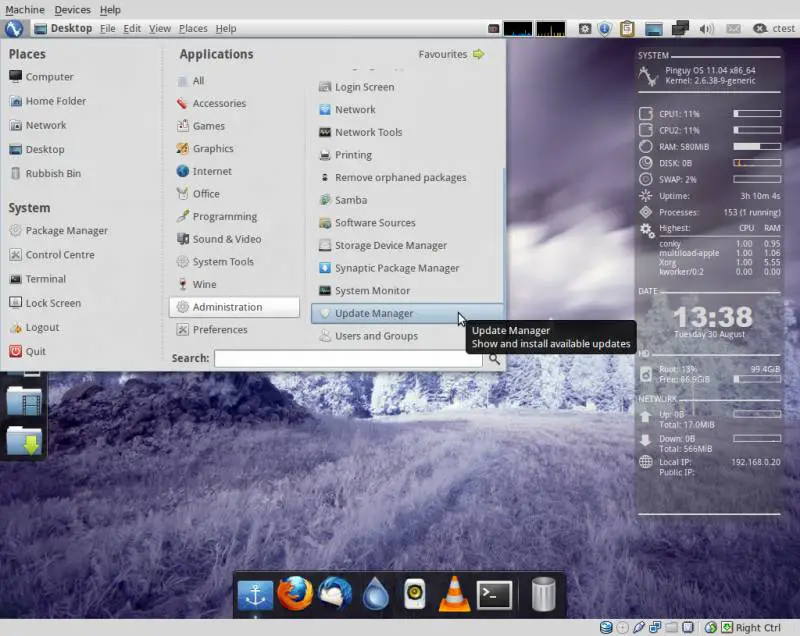Click the Favourites green arrow
The height and width of the screenshot is (636, 800).
pos(478,54)
